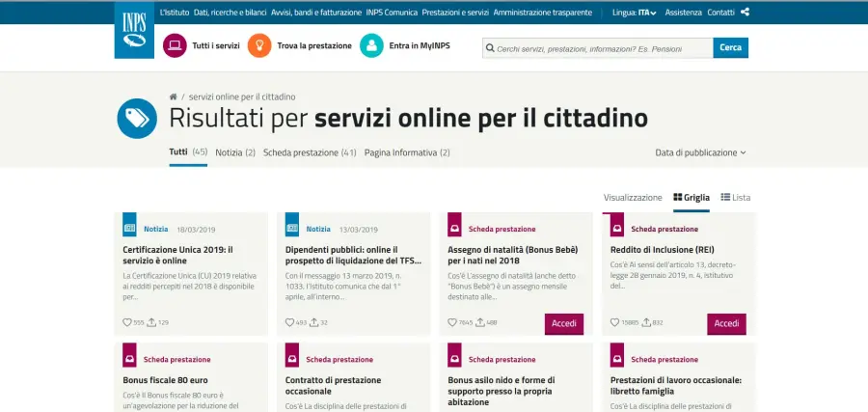Share the Reddito di Inclusione card
The height and width of the screenshot is (412, 868).
click(x=646, y=322)
